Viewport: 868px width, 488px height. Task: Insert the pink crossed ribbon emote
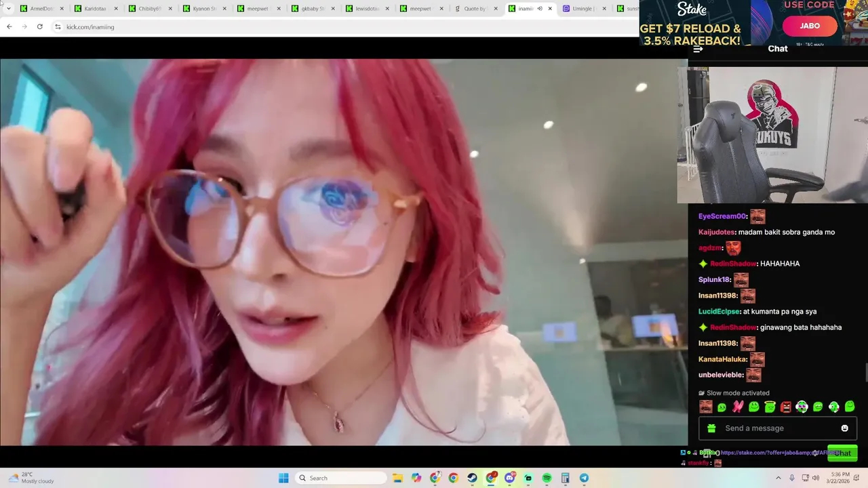(x=738, y=407)
